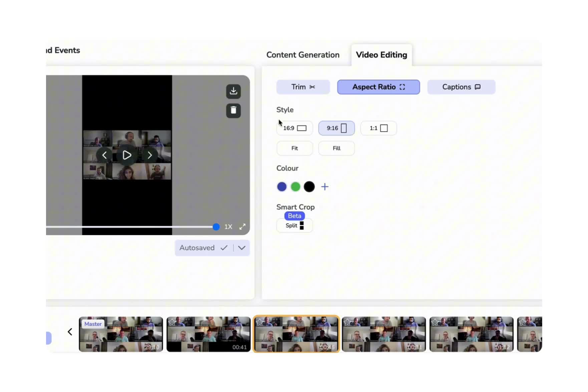The image size is (588, 392).
Task: Click the playback progress slider handle
Action: 216,227
